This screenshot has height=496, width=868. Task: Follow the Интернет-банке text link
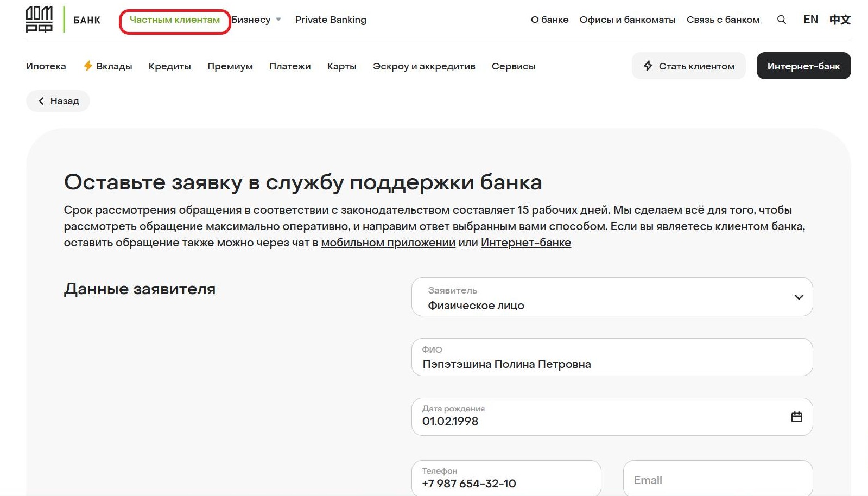525,243
